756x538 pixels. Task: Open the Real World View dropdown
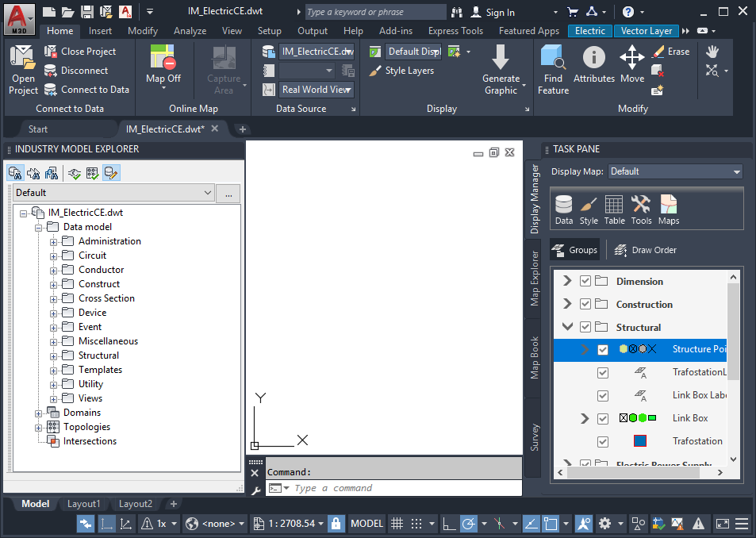317,90
